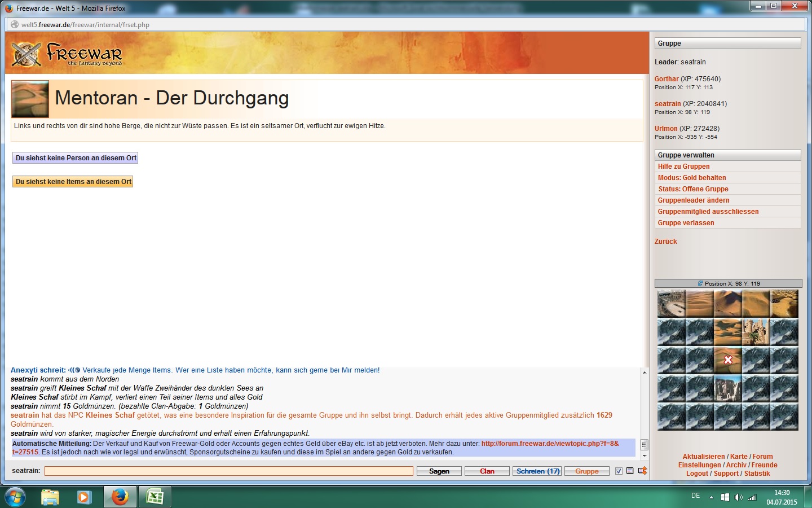The image size is (812, 508).
Task: Click the volume speaker icon in system tray
Action: pyautogui.click(x=738, y=497)
